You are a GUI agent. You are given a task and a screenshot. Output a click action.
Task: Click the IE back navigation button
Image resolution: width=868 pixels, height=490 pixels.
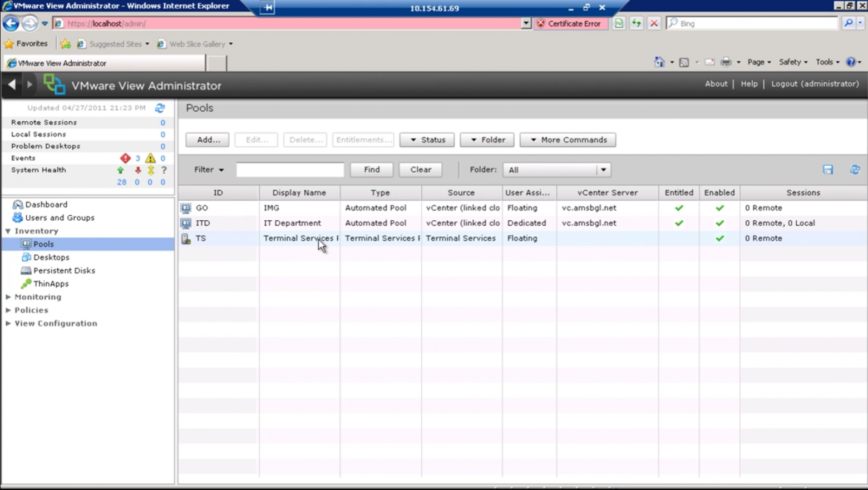click(11, 23)
